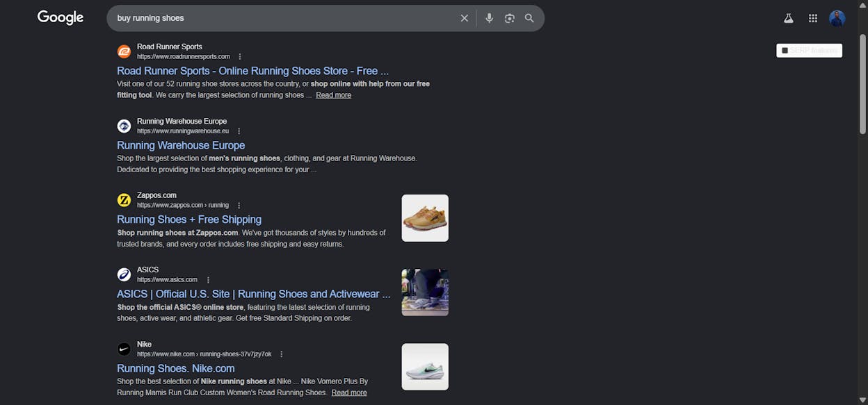Open the Running Warehouse Europe result title
The height and width of the screenshot is (405, 868).
click(x=181, y=145)
